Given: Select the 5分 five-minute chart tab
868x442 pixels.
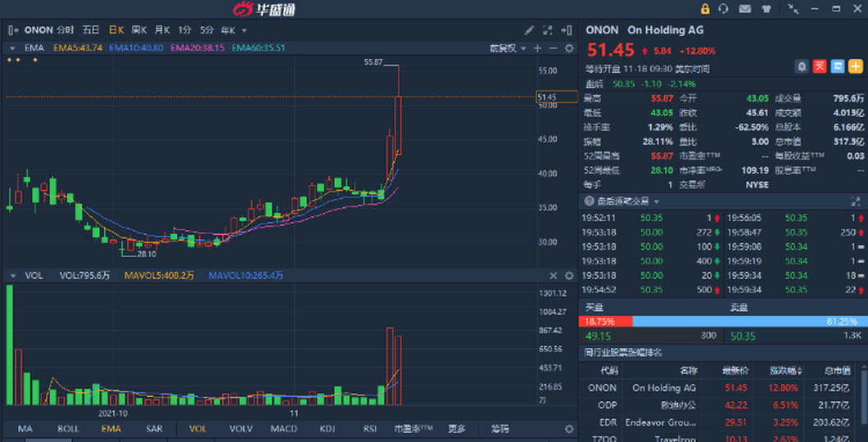Looking at the screenshot, I should click(x=206, y=30).
